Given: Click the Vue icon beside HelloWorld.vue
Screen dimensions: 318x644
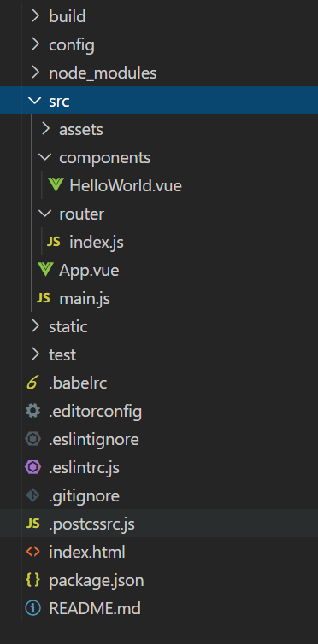Looking at the screenshot, I should pos(55,185).
